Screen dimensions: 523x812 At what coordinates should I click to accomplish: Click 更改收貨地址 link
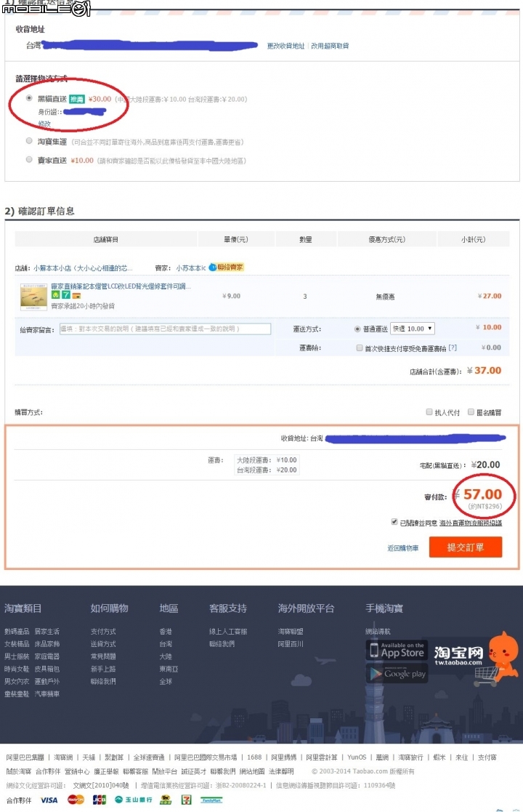pyautogui.click(x=285, y=46)
